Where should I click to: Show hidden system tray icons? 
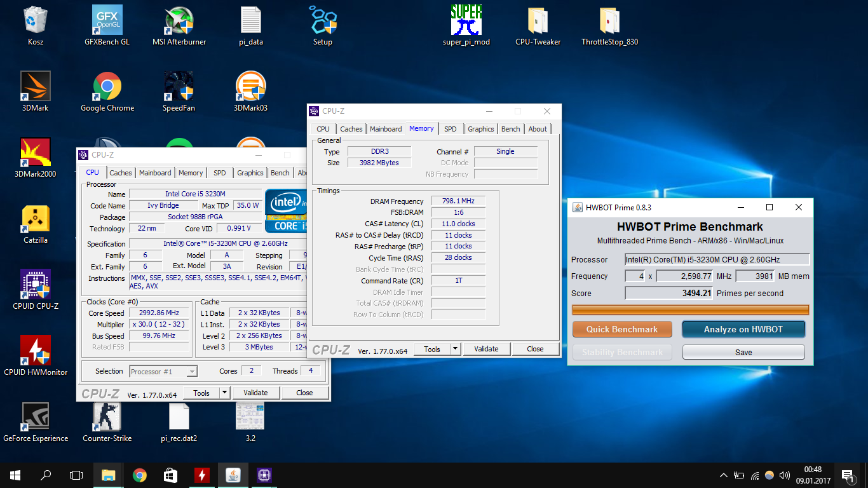tap(724, 475)
